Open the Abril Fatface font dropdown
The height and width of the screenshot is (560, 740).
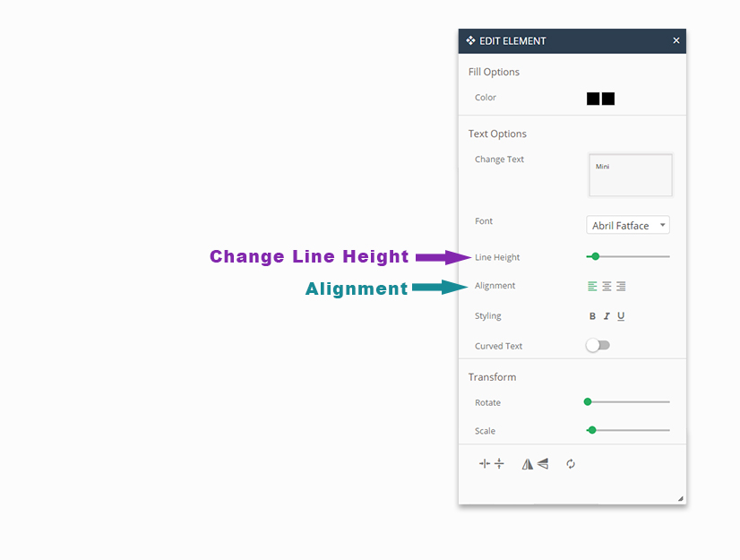click(x=628, y=226)
